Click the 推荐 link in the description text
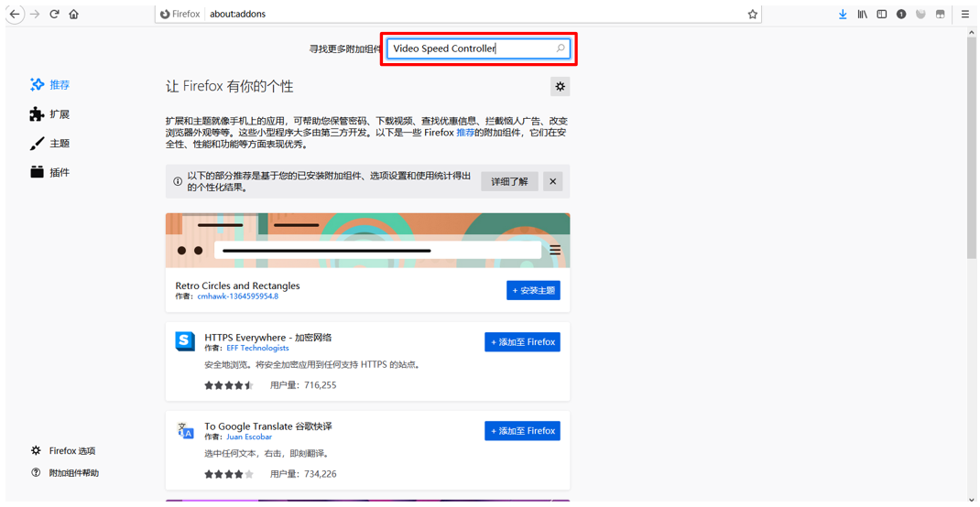980x507 pixels. 465,133
